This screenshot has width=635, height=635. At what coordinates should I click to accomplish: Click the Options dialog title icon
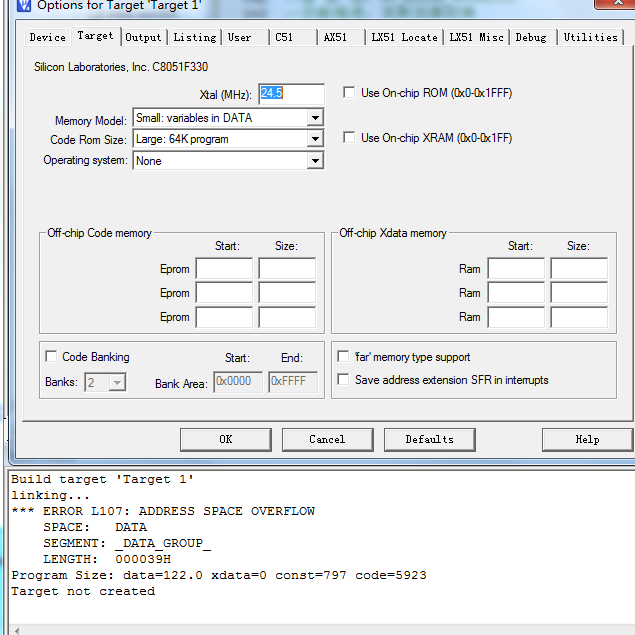[24, 5]
